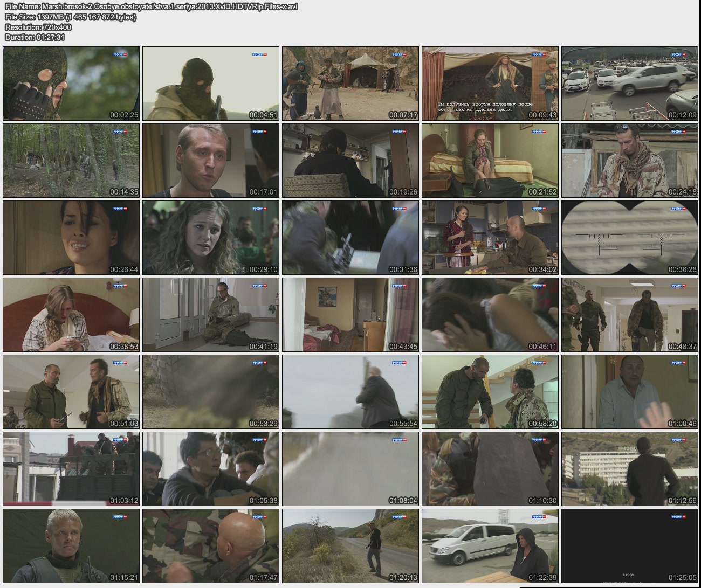Click the File Name text line

click(x=151, y=6)
